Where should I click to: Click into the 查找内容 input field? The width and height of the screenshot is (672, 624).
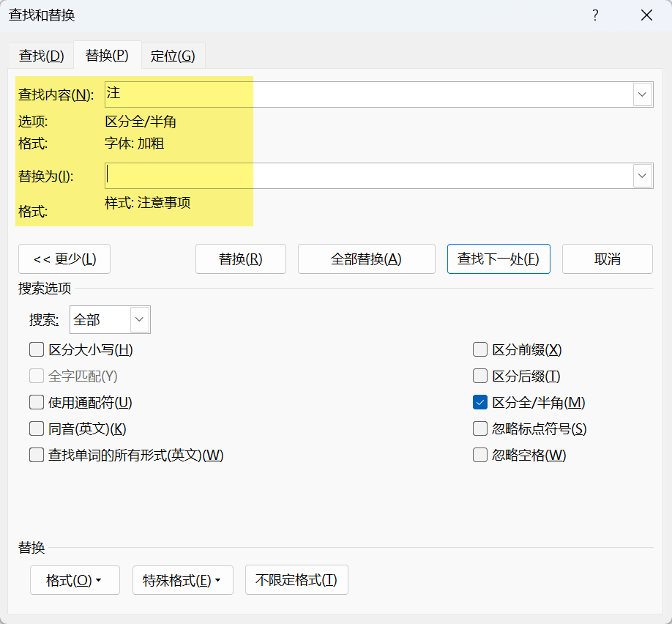pyautogui.click(x=368, y=94)
